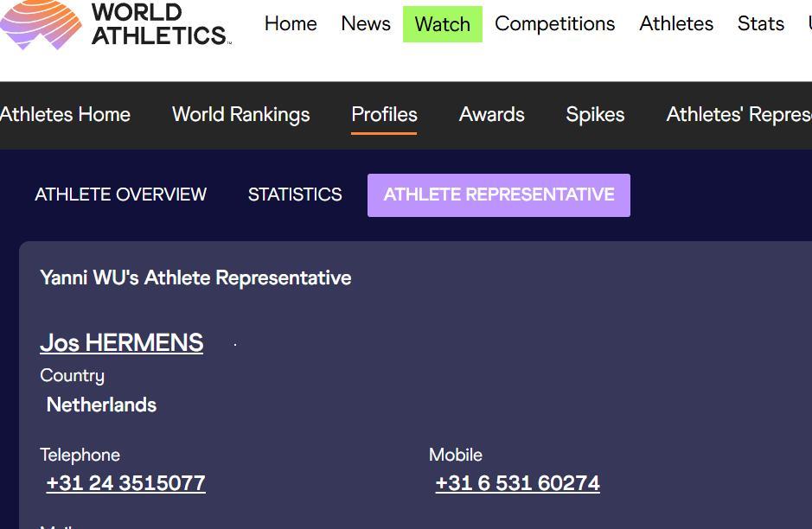Click the green Watch button

tap(443, 24)
